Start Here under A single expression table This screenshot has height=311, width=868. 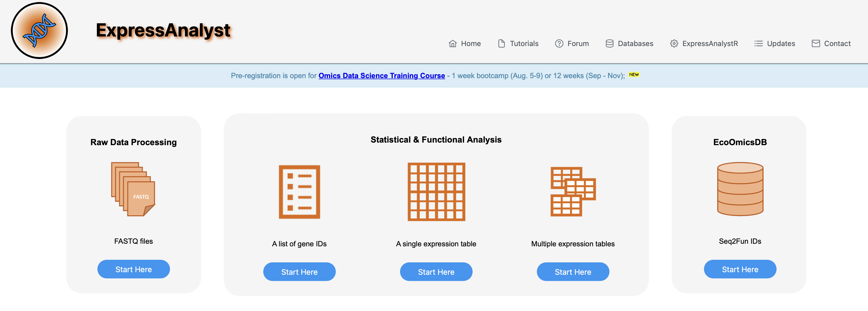point(436,272)
